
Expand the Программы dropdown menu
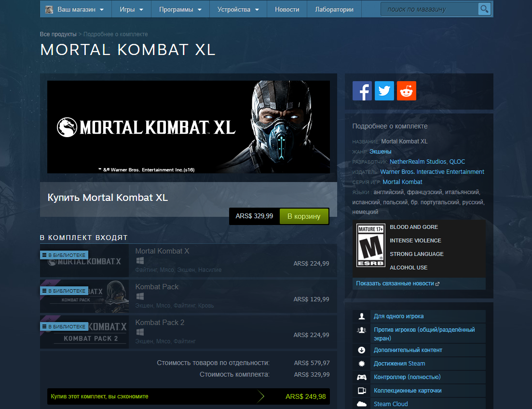click(x=180, y=10)
